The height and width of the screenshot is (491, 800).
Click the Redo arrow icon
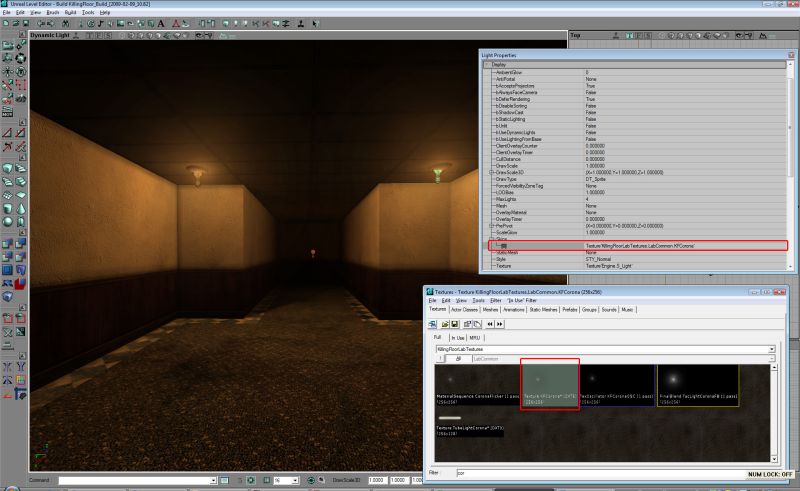pos(51,23)
